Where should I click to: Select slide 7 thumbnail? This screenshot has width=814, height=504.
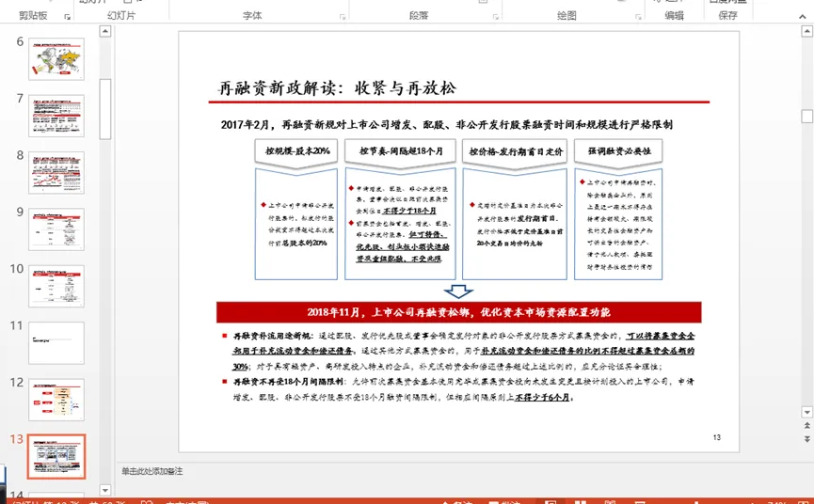click(56, 116)
